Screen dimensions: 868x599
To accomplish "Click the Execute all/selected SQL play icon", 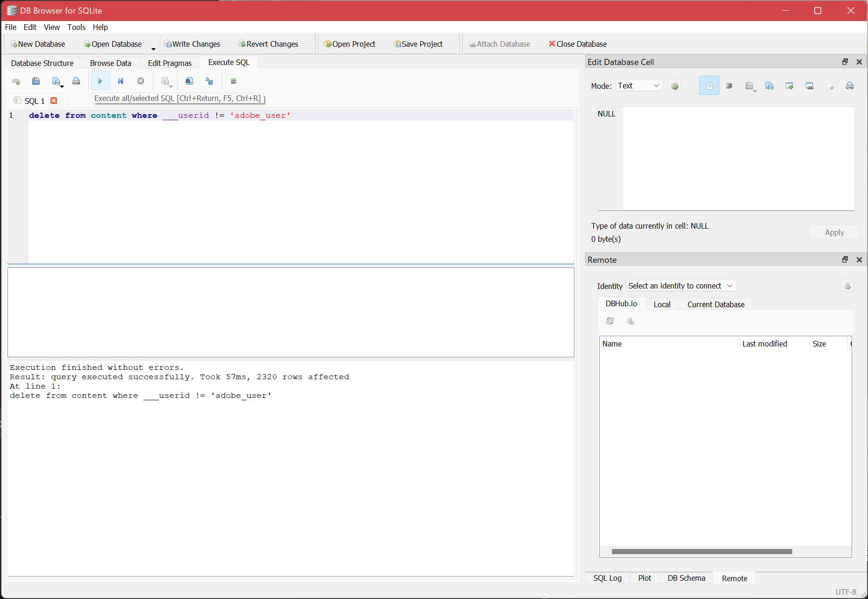I will pyautogui.click(x=100, y=81).
